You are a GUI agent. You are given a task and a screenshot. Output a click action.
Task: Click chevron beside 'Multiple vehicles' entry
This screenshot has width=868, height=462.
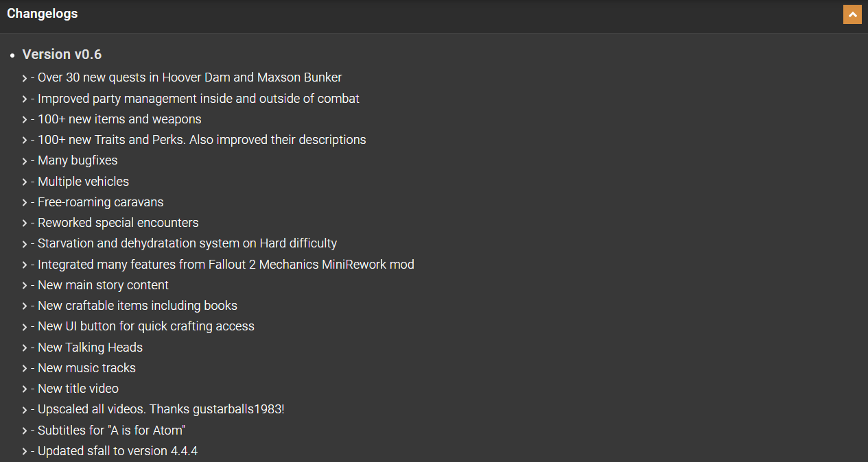click(25, 182)
